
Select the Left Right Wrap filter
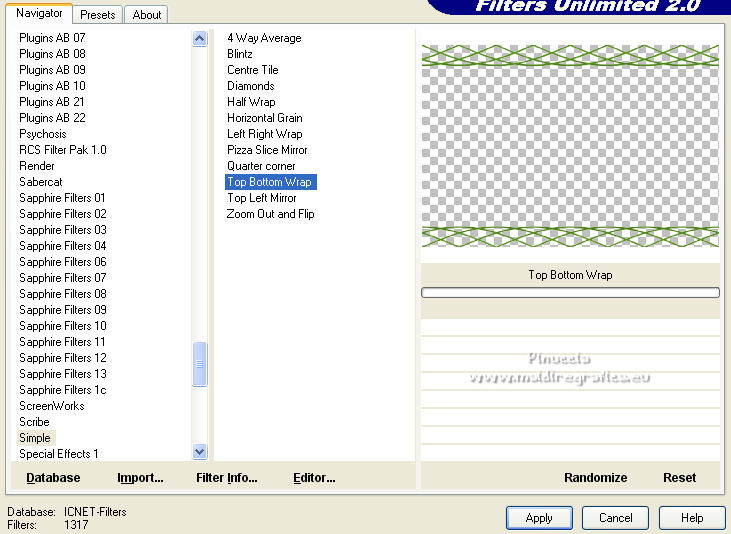(x=265, y=134)
